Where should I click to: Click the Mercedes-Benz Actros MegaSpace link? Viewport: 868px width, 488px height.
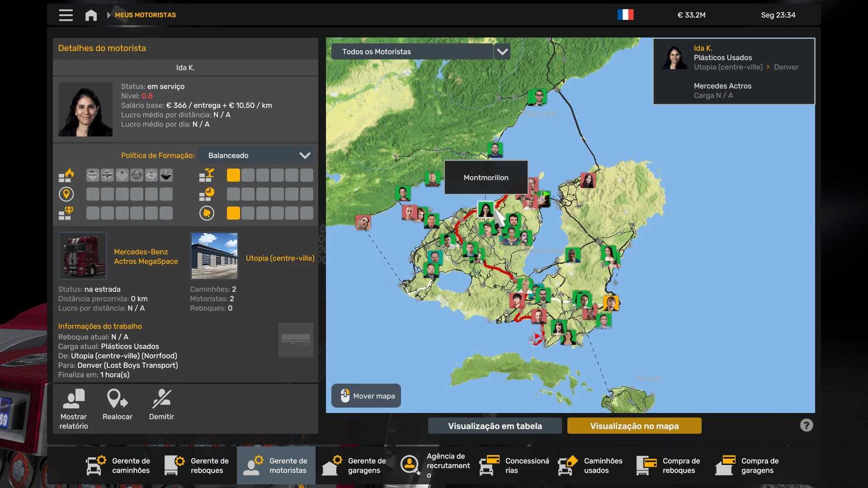pos(146,257)
